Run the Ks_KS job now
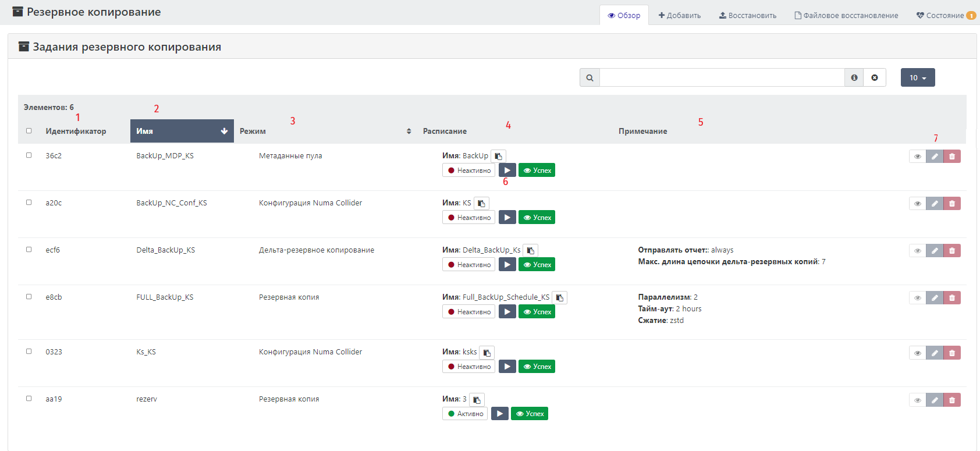Viewport: 980px width, 451px height. pos(507,367)
